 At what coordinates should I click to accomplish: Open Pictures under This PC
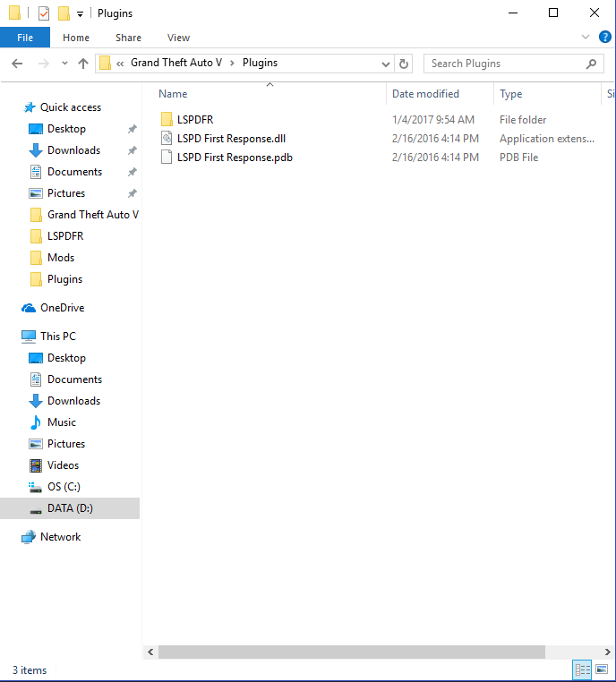click(66, 444)
